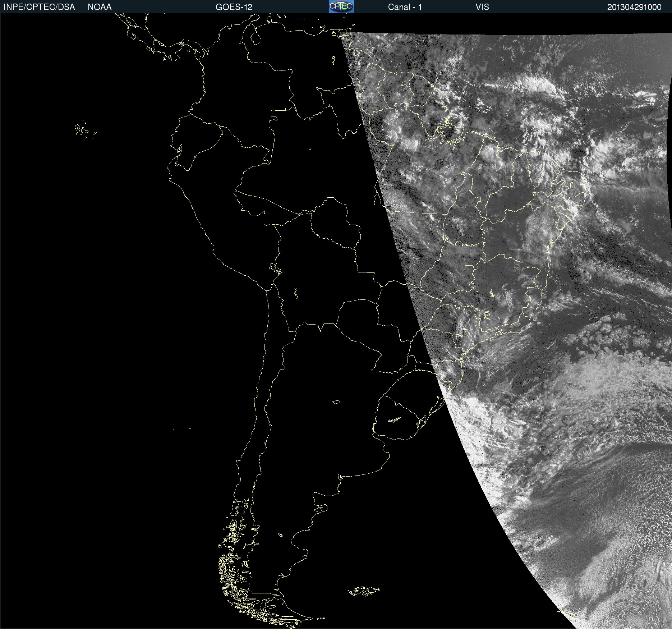The height and width of the screenshot is (629, 672).
Task: Click the 201304291000 timestamp
Action: pos(634,7)
